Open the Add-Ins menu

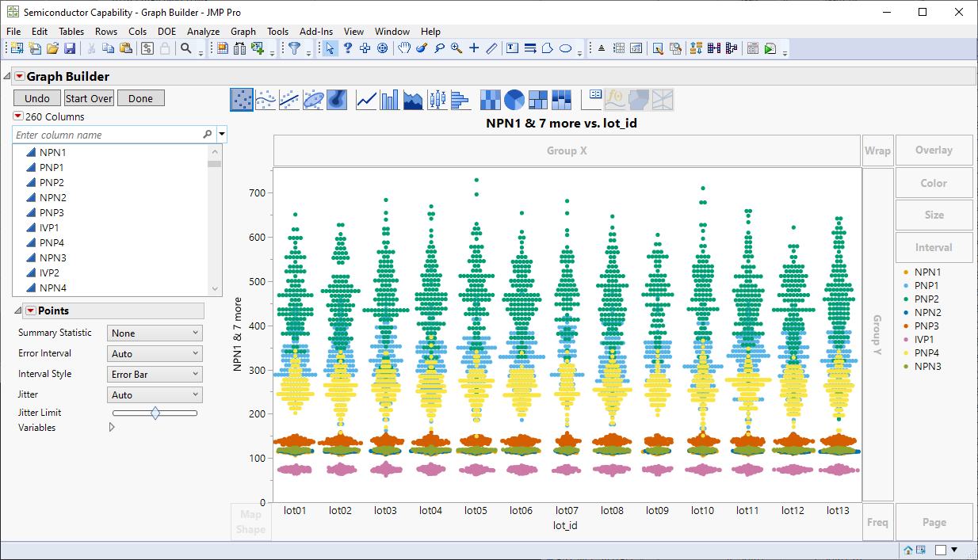click(x=316, y=32)
